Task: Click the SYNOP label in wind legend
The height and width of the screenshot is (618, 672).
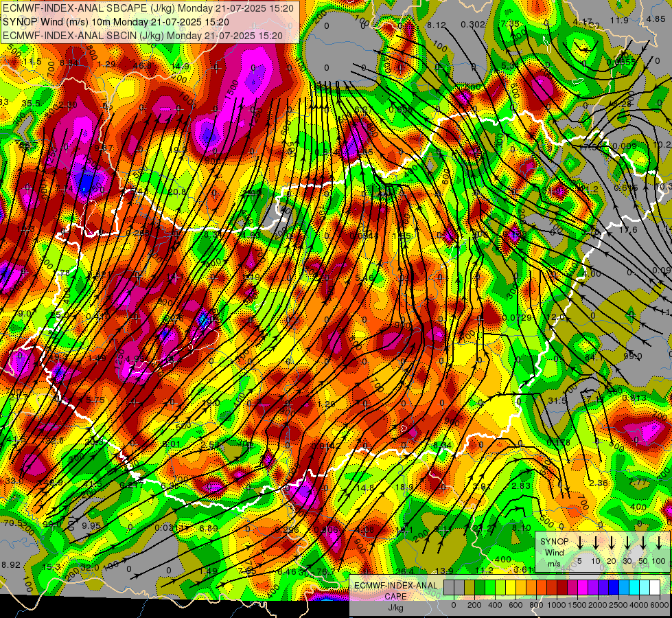Action: pos(554,542)
